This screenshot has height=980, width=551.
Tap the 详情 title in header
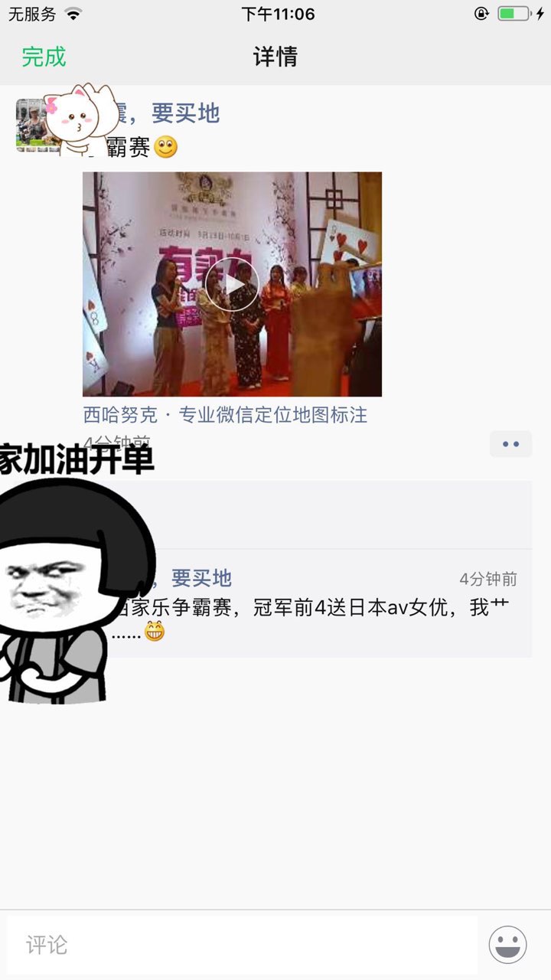click(x=275, y=57)
